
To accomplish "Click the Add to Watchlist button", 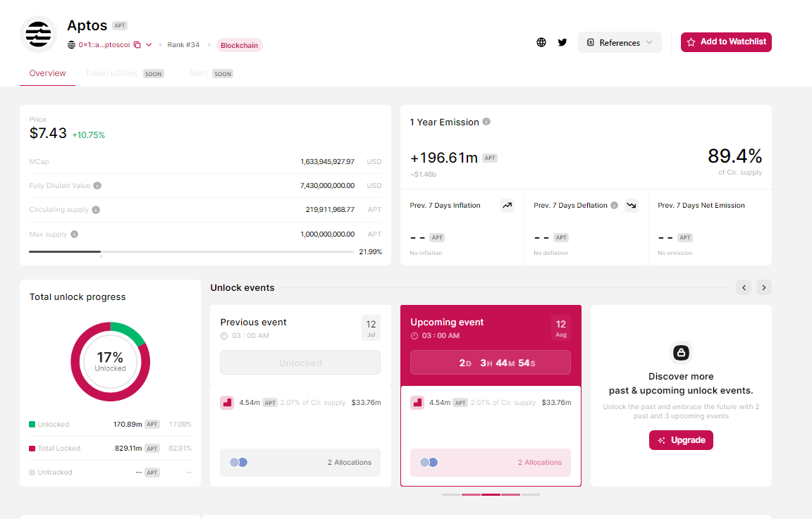I will coord(726,42).
